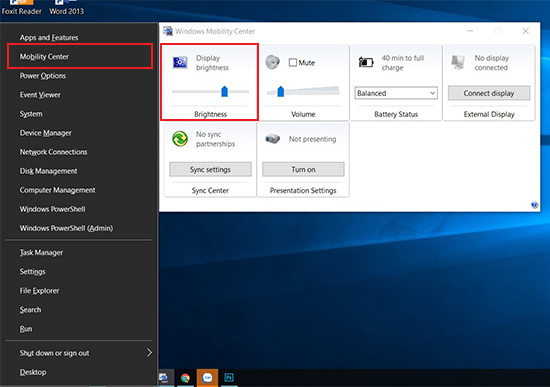This screenshot has height=387, width=550.
Task: Open the Run dialog entry
Action: [x=26, y=329]
